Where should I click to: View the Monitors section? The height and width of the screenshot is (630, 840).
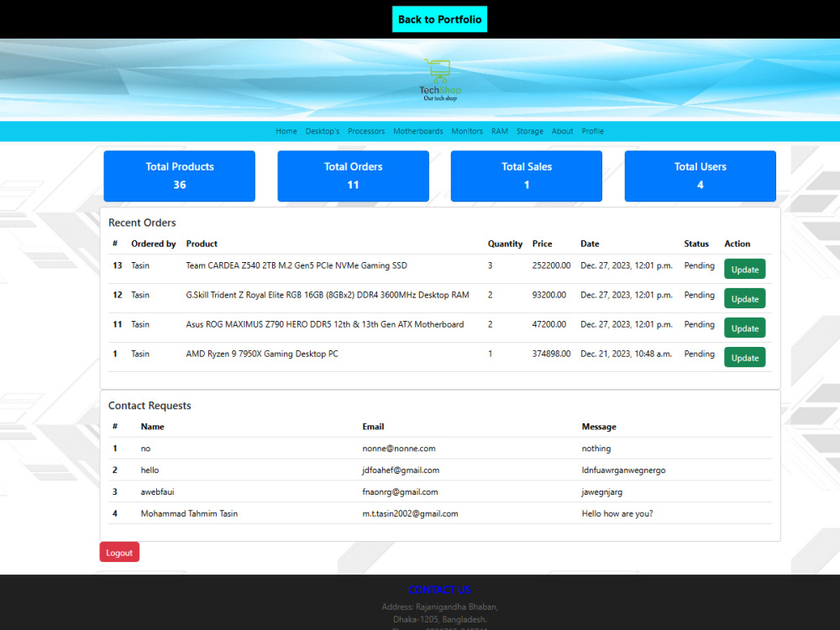coord(467,131)
